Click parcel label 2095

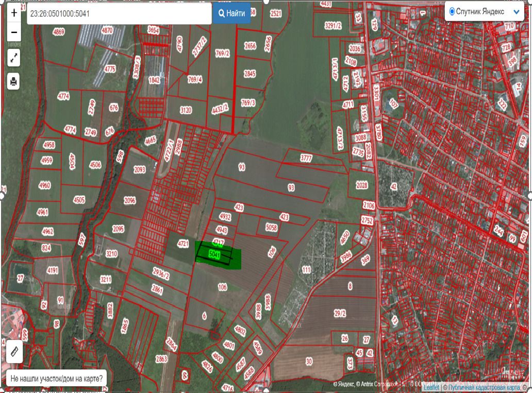[118, 229]
